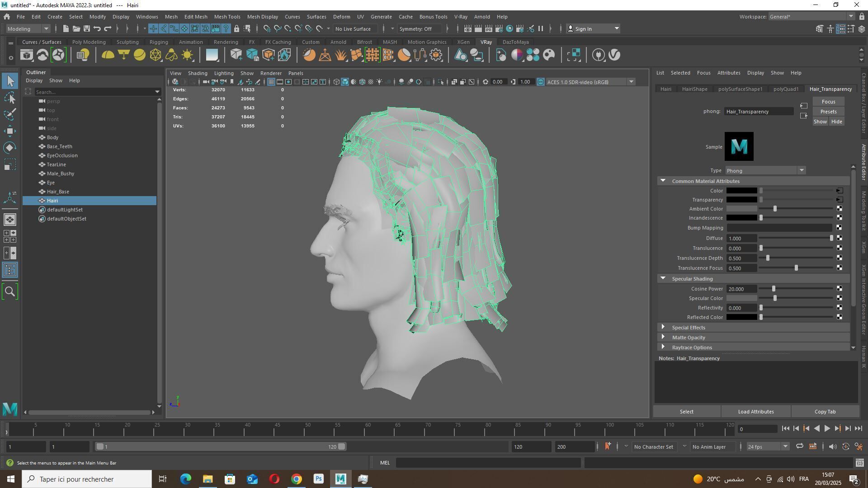
Task: Click the play forwards button
Action: tap(827, 429)
